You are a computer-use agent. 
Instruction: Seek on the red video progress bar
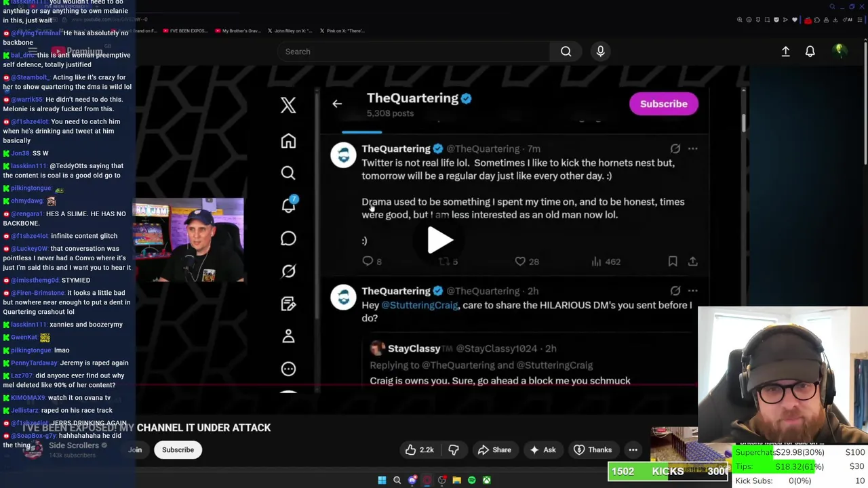416,385
